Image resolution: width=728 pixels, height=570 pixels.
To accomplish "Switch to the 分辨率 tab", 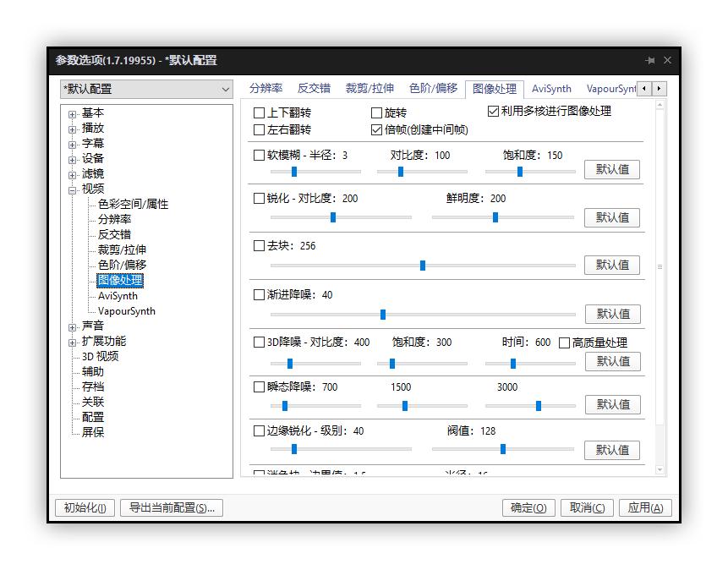I will 266,88.
